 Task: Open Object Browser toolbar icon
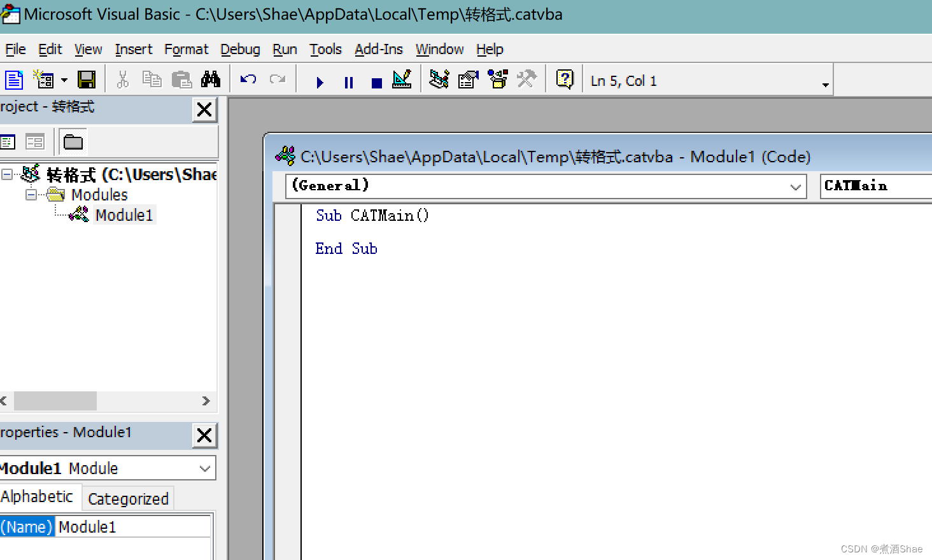coord(498,80)
